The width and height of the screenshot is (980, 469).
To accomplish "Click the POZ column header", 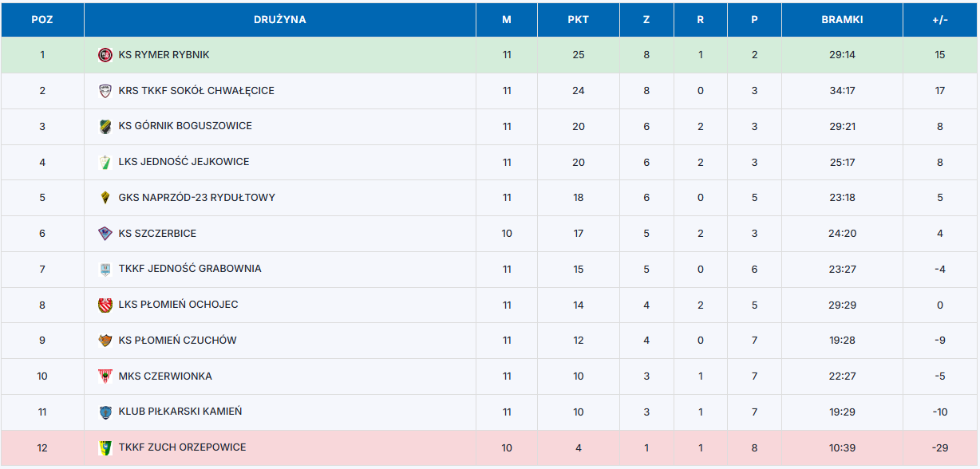I will click(x=42, y=20).
